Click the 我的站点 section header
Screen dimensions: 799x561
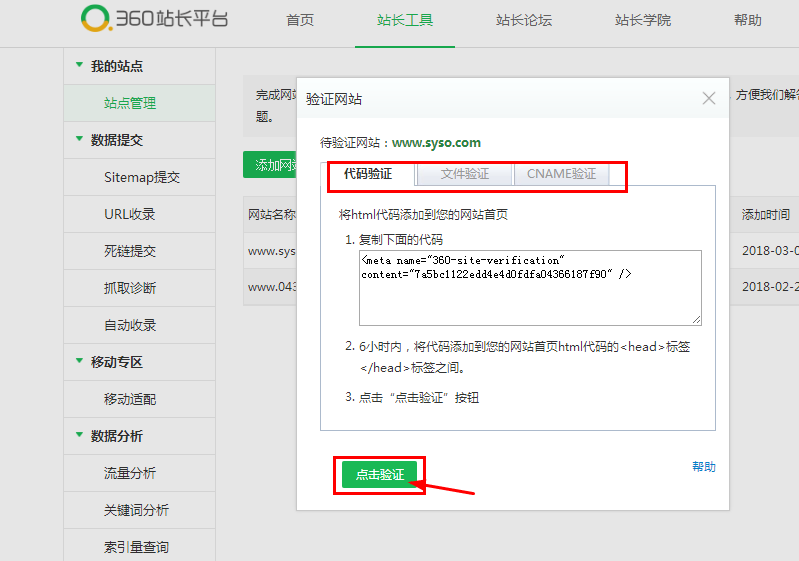point(117,66)
